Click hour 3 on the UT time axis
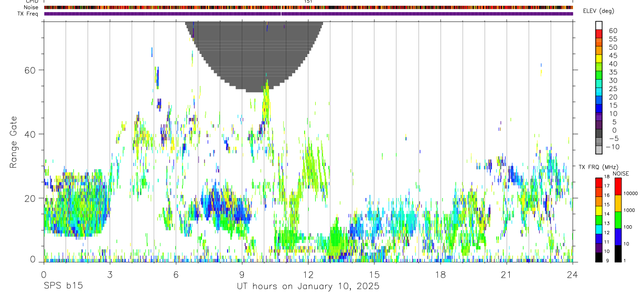The height and width of the screenshot is (297, 644). pos(110,274)
